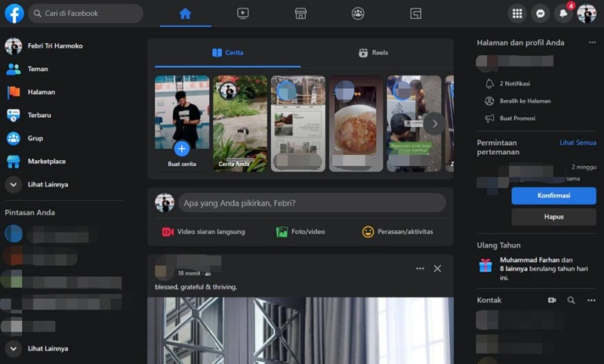Open Halaman dan profil Anda options menu
Image resolution: width=604 pixels, height=364 pixels.
tap(592, 43)
